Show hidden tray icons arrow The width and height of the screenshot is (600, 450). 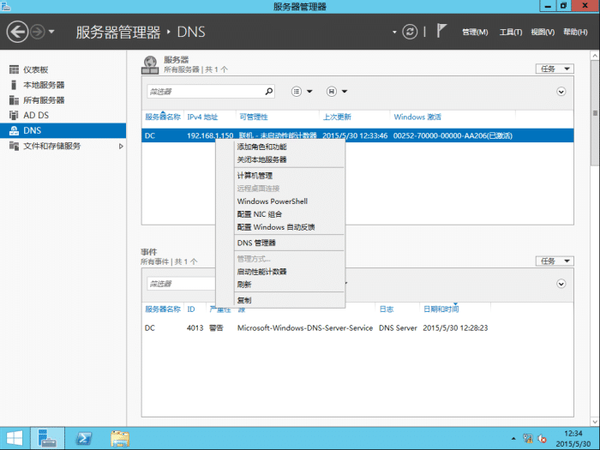(514, 439)
